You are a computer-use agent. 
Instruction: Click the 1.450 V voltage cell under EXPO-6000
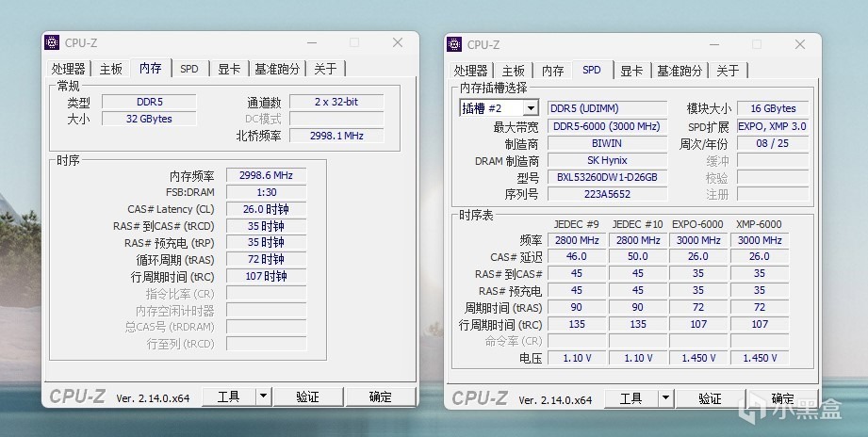[698, 358]
